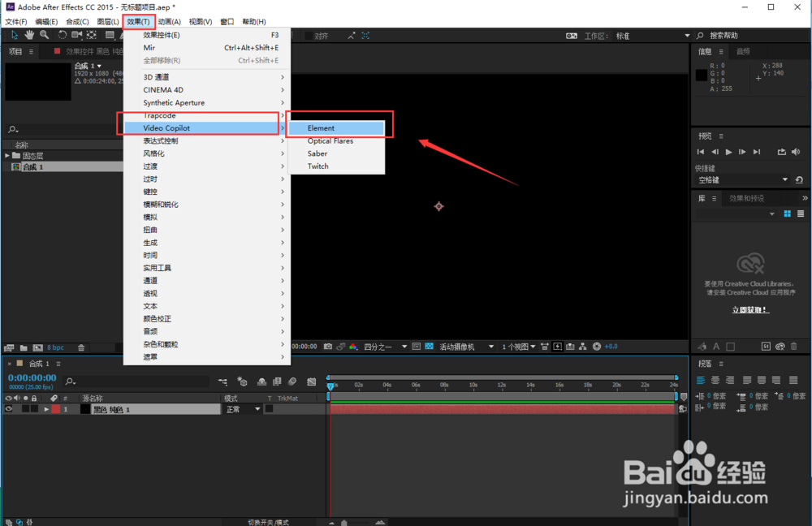The width and height of the screenshot is (812, 526).
Task: Switch the library to list view
Action: pos(801,213)
